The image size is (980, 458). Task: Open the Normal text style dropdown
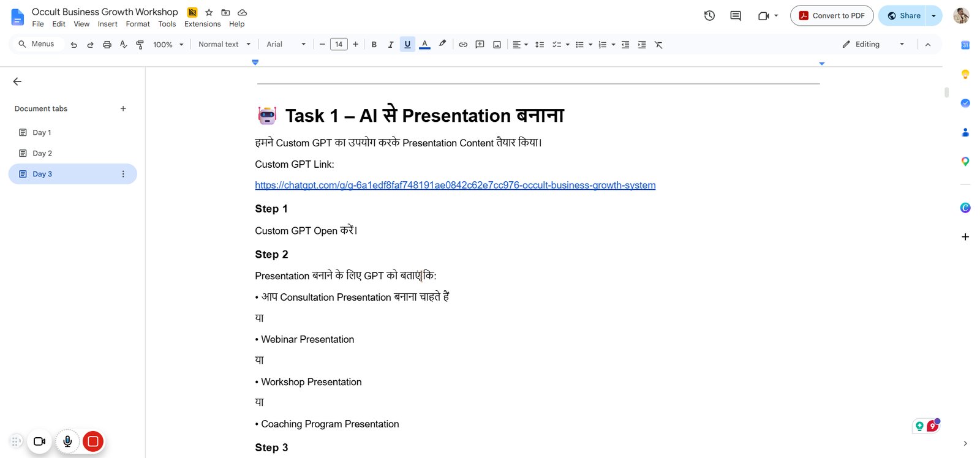coord(224,44)
